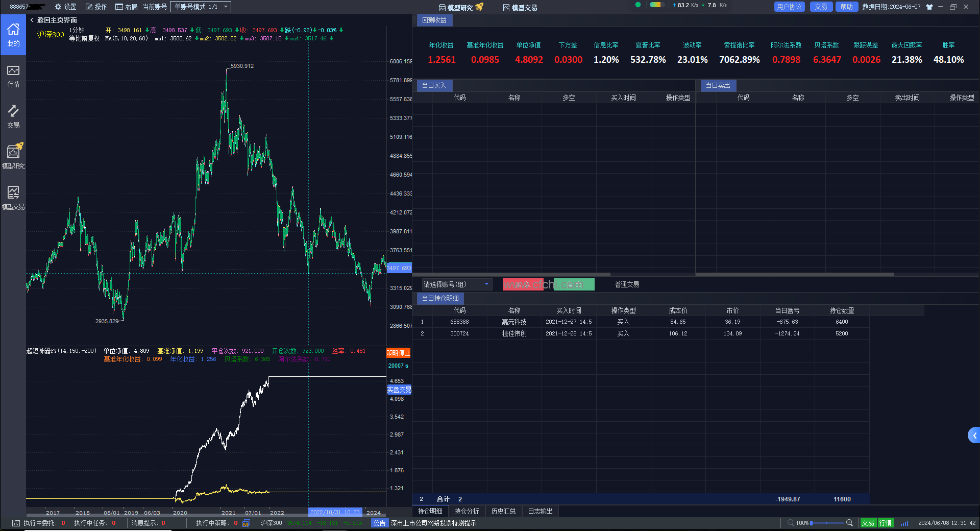Open the 模型交易 sidebar icon
Screen dimensions: 980x531
(x=13, y=198)
